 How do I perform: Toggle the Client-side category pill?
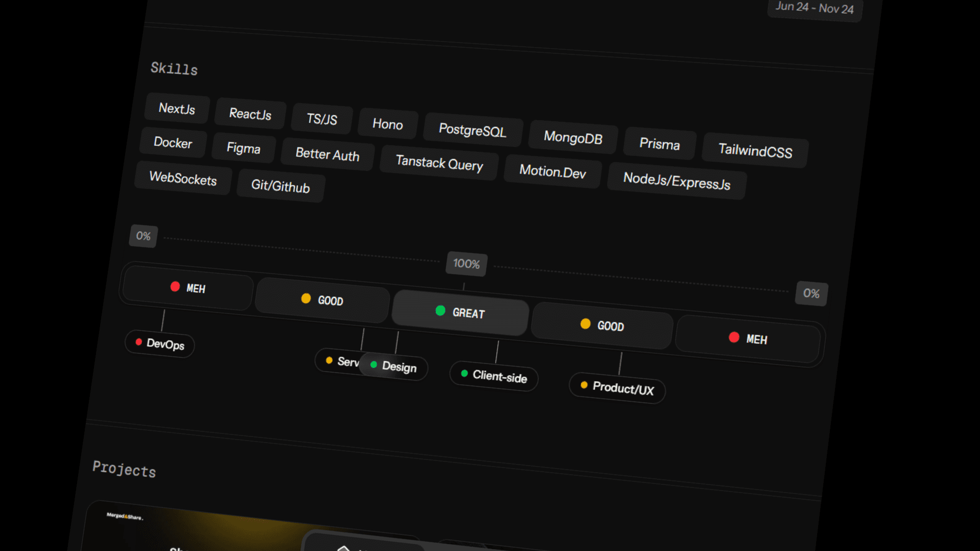[x=494, y=378]
